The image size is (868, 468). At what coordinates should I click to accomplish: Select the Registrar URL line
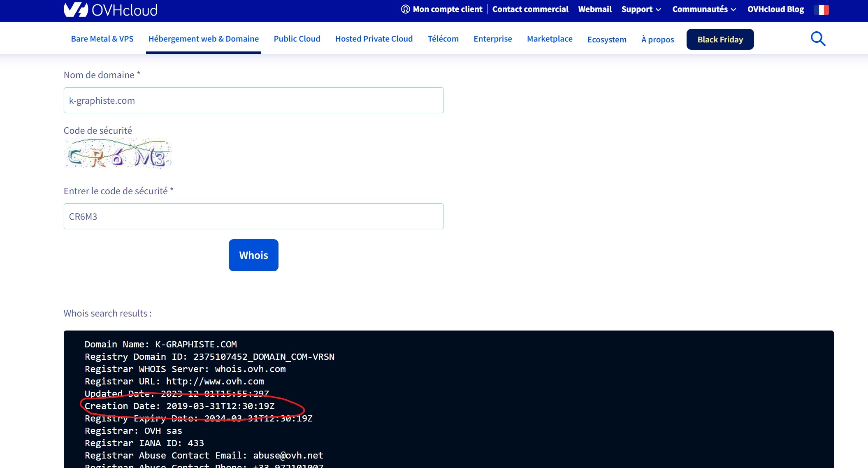(174, 382)
